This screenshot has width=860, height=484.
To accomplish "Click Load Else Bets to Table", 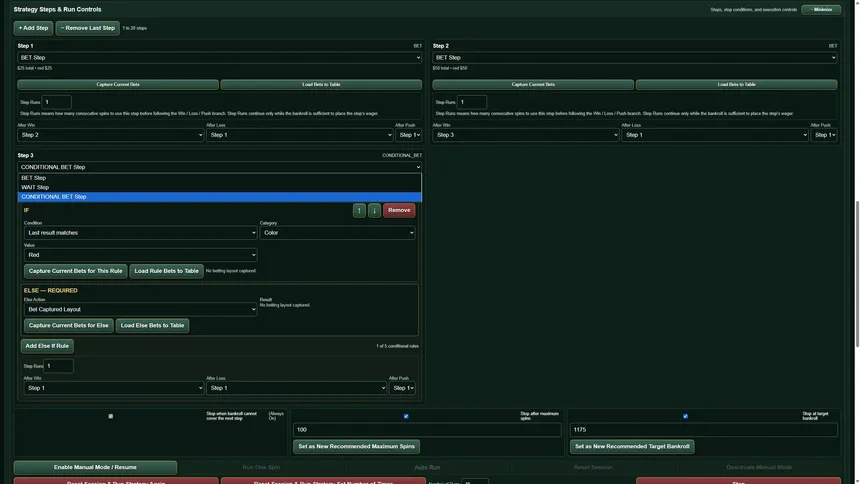I will (152, 325).
